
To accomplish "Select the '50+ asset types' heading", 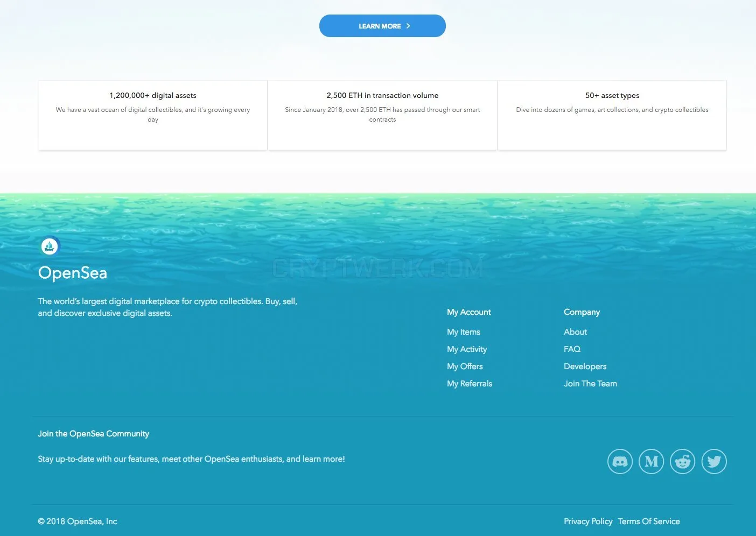I will point(612,95).
